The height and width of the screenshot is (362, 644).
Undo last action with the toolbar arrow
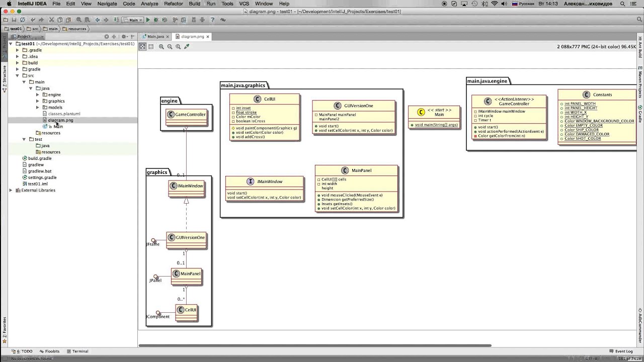33,20
